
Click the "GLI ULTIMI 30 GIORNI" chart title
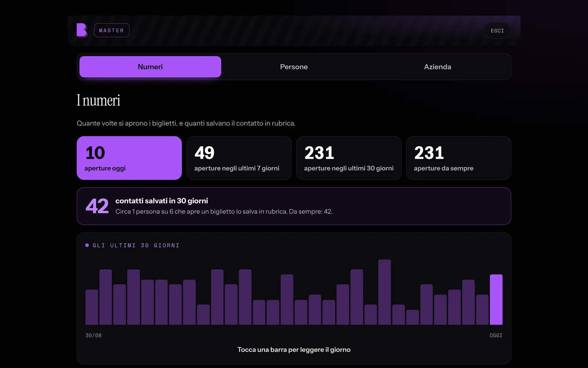coord(136,245)
